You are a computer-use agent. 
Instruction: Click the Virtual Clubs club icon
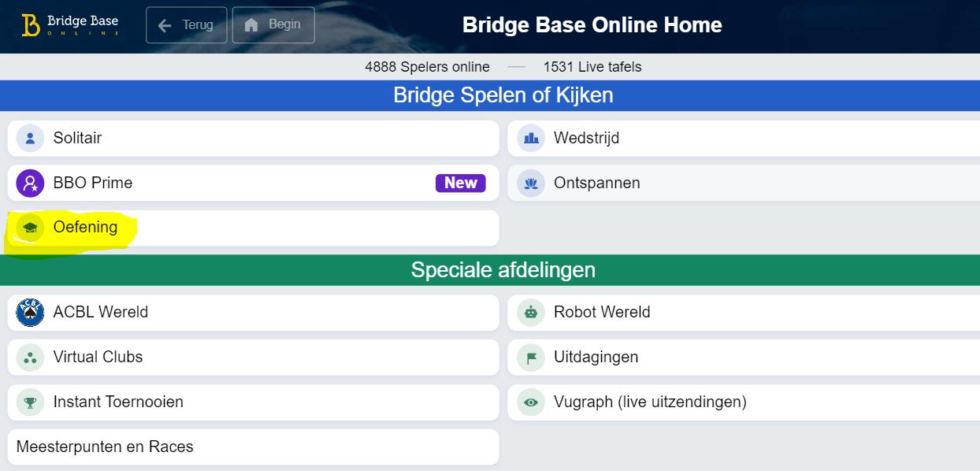pyautogui.click(x=30, y=358)
